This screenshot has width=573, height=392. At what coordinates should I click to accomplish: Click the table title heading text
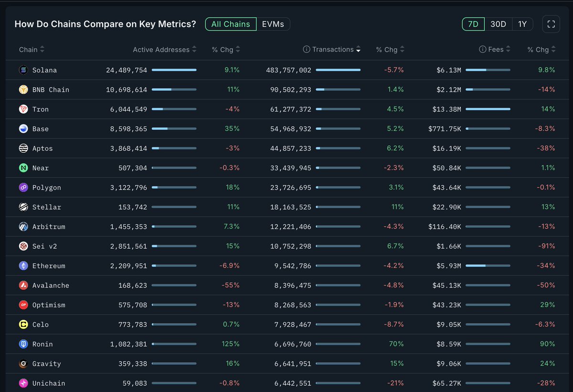(105, 24)
